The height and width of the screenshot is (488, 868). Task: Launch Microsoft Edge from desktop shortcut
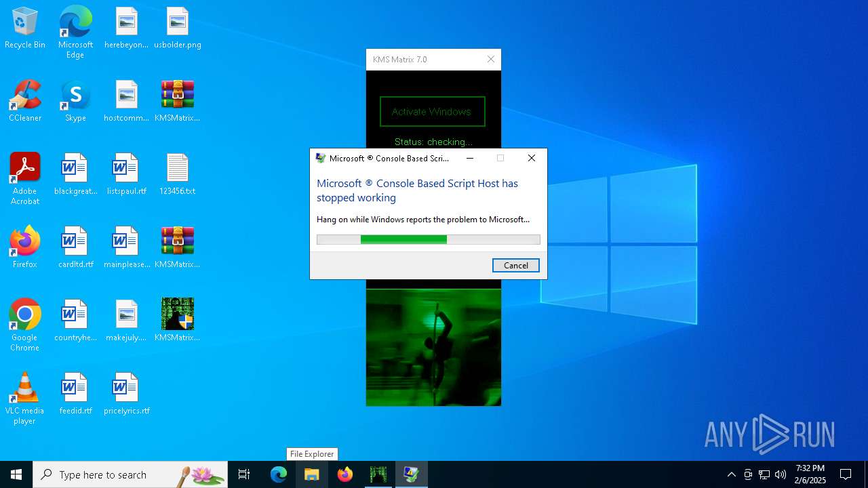click(75, 32)
